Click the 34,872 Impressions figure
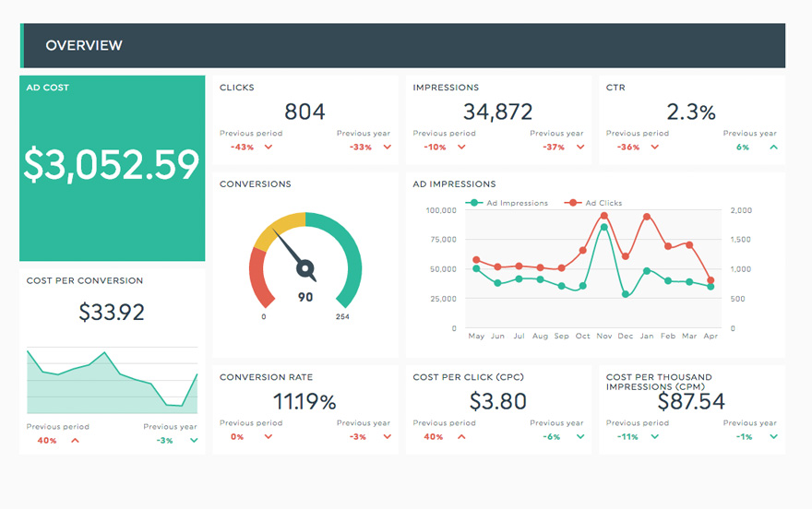The width and height of the screenshot is (812, 509). point(498,112)
